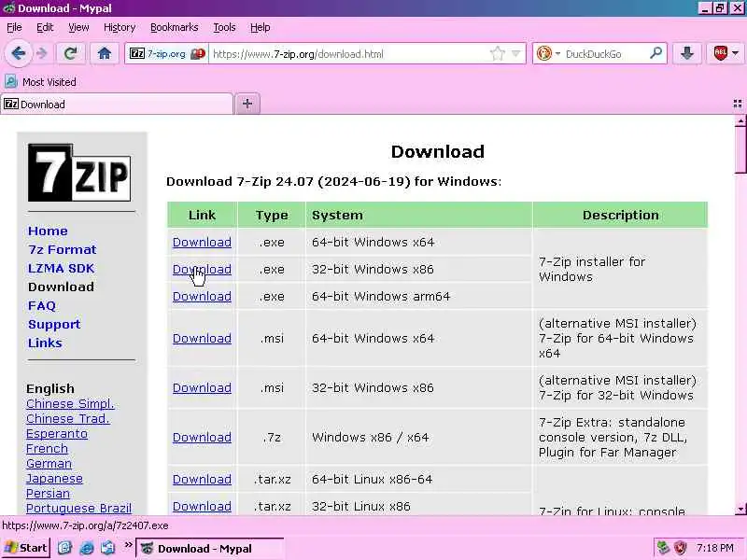Click the Adblock ABP icon

pyautogui.click(x=720, y=53)
